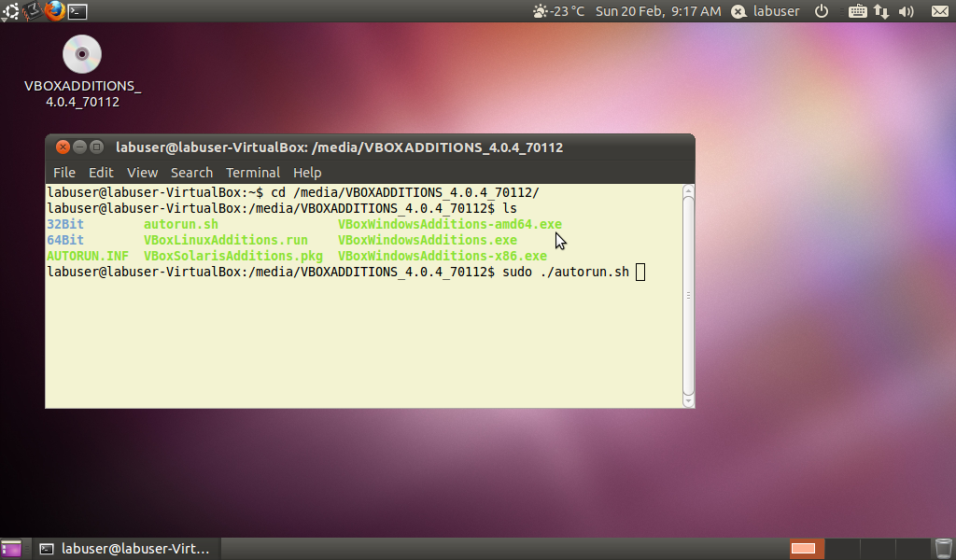This screenshot has height=560, width=956.
Task: Open the -23 °C weather indicator
Action: (x=558, y=11)
